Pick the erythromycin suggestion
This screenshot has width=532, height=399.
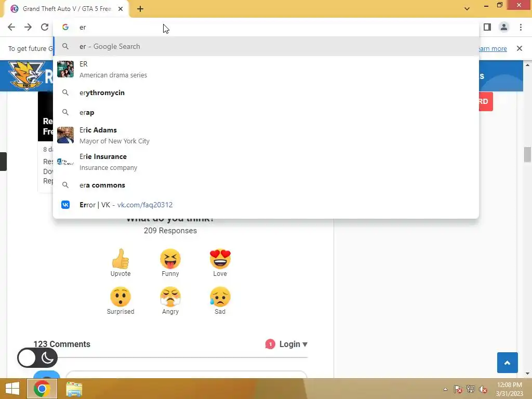266,92
